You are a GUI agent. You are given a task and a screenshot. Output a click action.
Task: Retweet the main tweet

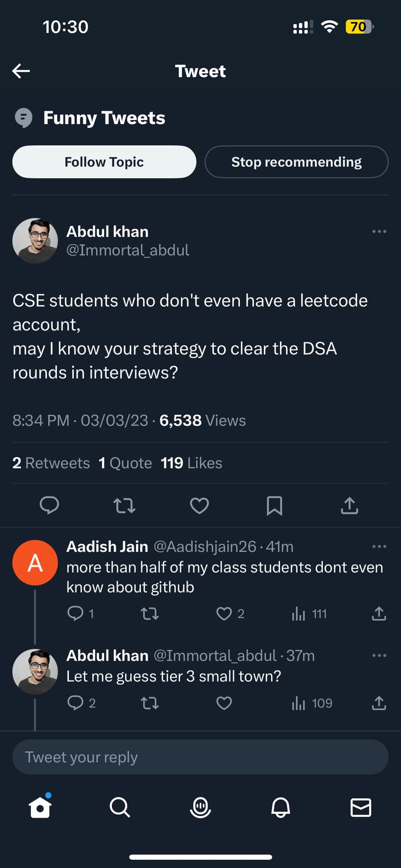(x=124, y=506)
